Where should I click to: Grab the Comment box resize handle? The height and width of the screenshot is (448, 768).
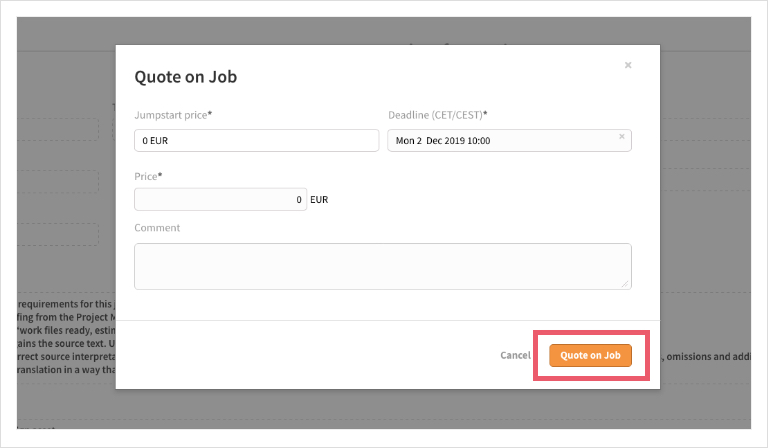click(x=626, y=284)
